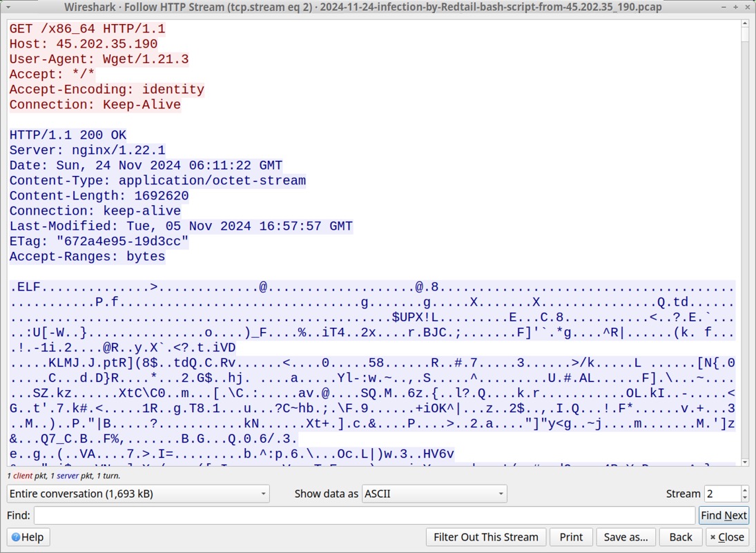
Task: Click the 'server' packet count link
Action: tap(67, 476)
